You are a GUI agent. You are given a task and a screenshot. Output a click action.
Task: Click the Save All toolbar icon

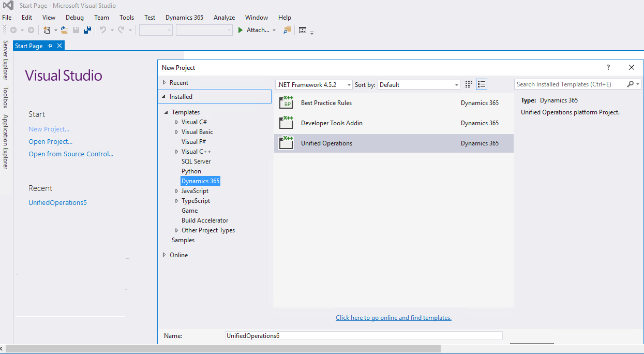pyautogui.click(x=88, y=31)
